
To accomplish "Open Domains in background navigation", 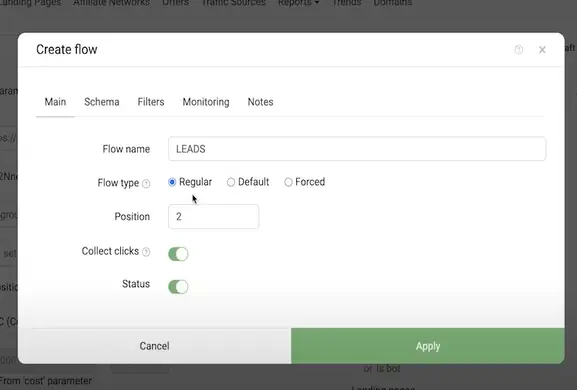I will [393, 3].
